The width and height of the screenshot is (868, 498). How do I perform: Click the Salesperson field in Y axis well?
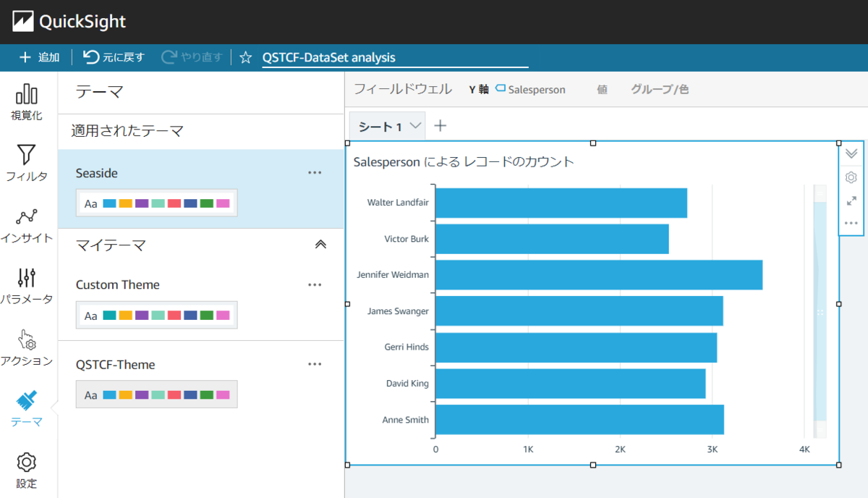click(530, 90)
